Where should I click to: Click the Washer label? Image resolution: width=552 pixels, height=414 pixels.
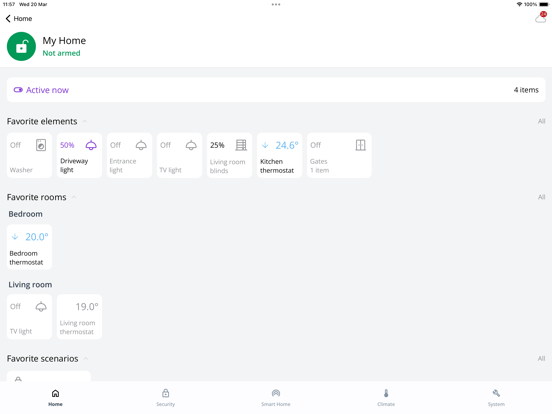click(21, 170)
